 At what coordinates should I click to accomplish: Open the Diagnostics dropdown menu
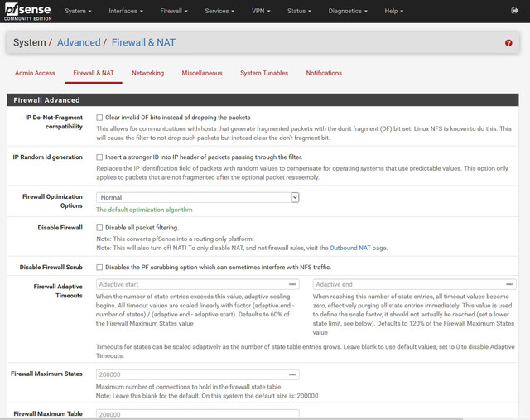pyautogui.click(x=348, y=11)
